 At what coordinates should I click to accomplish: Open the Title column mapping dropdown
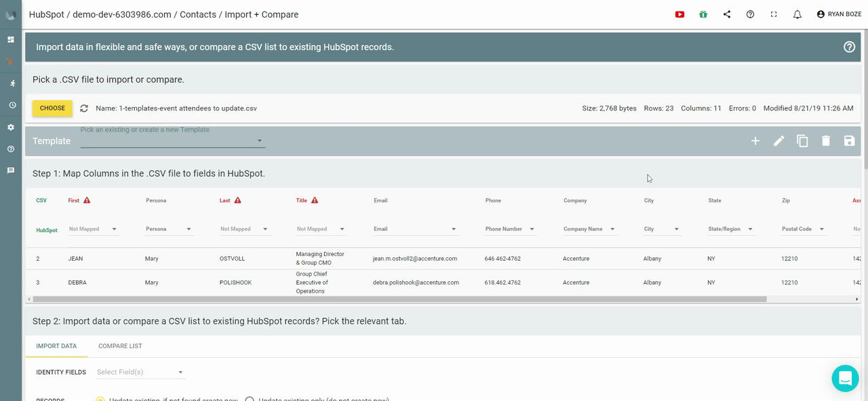(321, 229)
